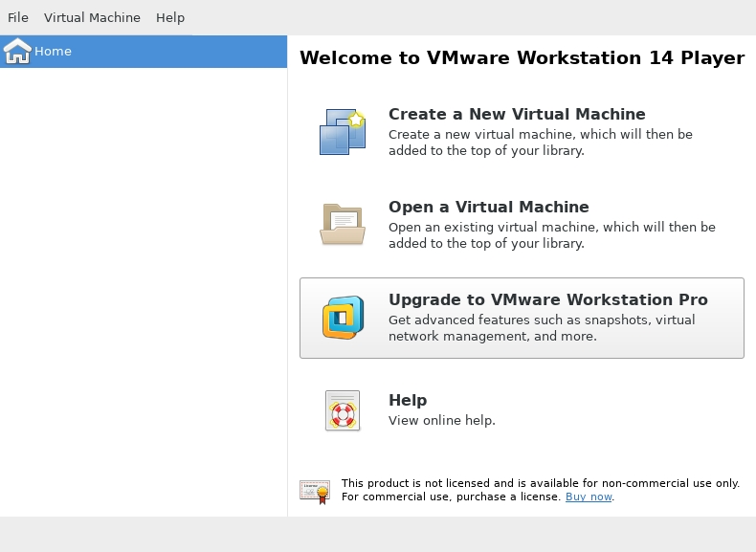
Task: Click the license certificate icon
Action: pyautogui.click(x=315, y=491)
